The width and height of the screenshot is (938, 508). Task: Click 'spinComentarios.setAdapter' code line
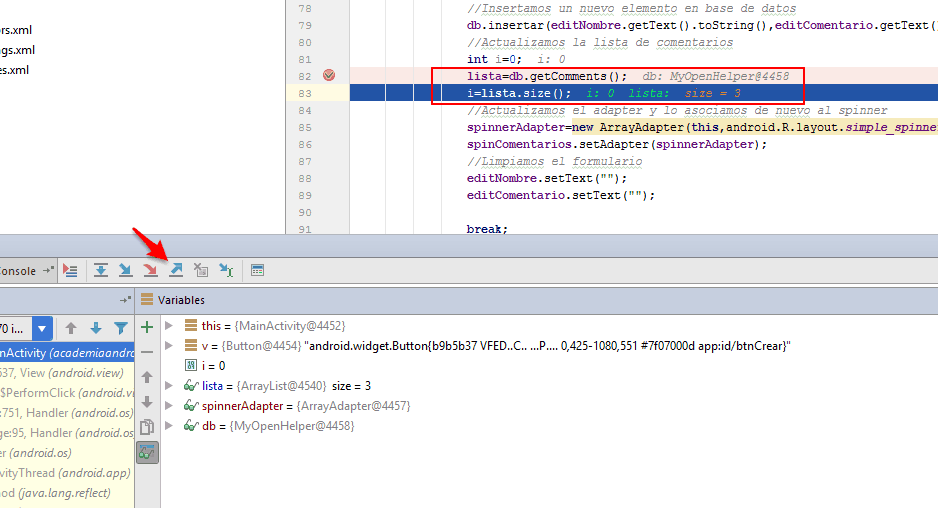click(617, 144)
